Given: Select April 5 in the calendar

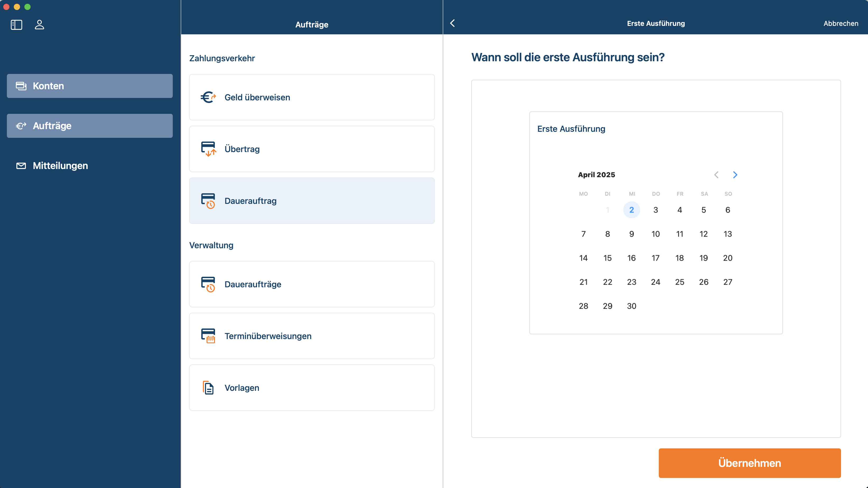Looking at the screenshot, I should (x=703, y=210).
